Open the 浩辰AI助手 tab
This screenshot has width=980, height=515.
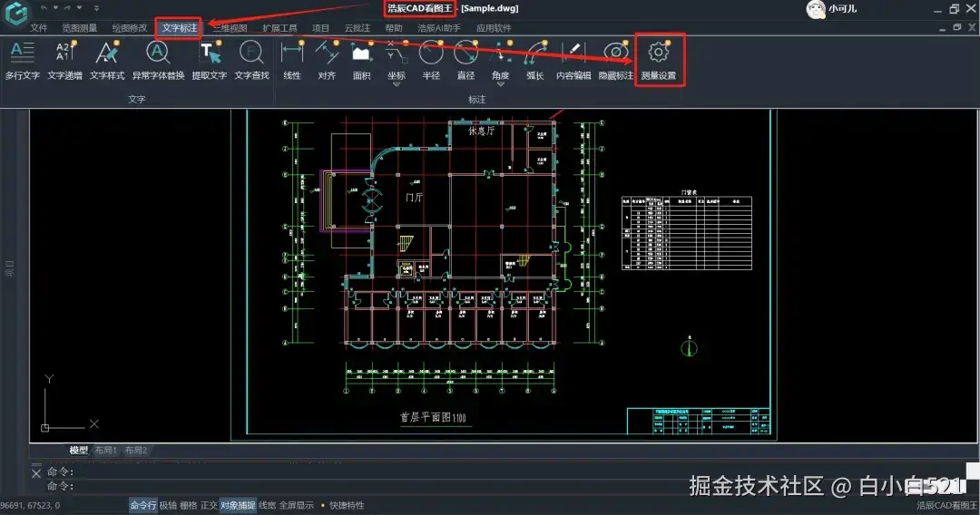(x=439, y=28)
